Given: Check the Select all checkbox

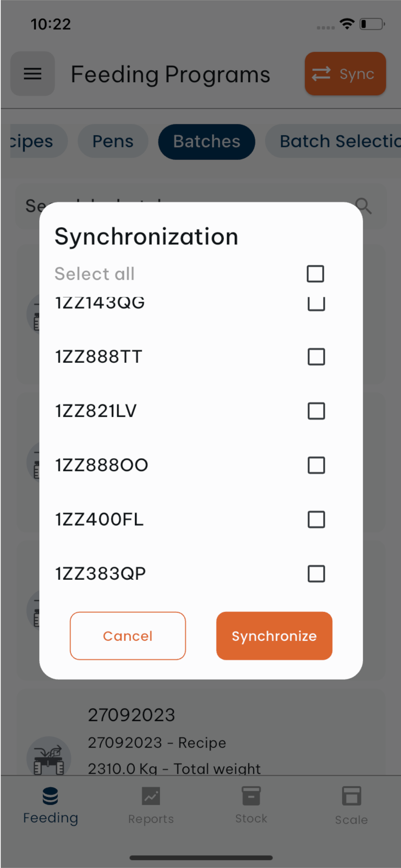Looking at the screenshot, I should pos(315,274).
